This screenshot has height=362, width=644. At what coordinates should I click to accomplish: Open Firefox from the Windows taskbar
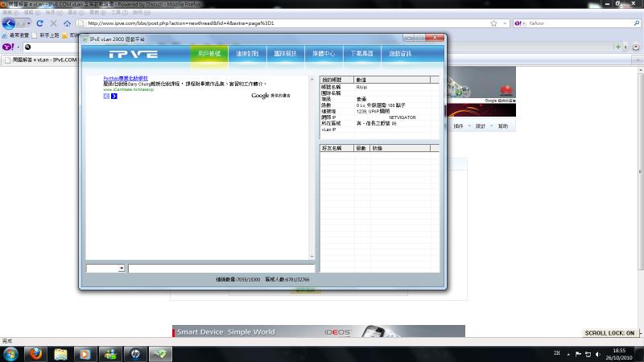point(35,353)
